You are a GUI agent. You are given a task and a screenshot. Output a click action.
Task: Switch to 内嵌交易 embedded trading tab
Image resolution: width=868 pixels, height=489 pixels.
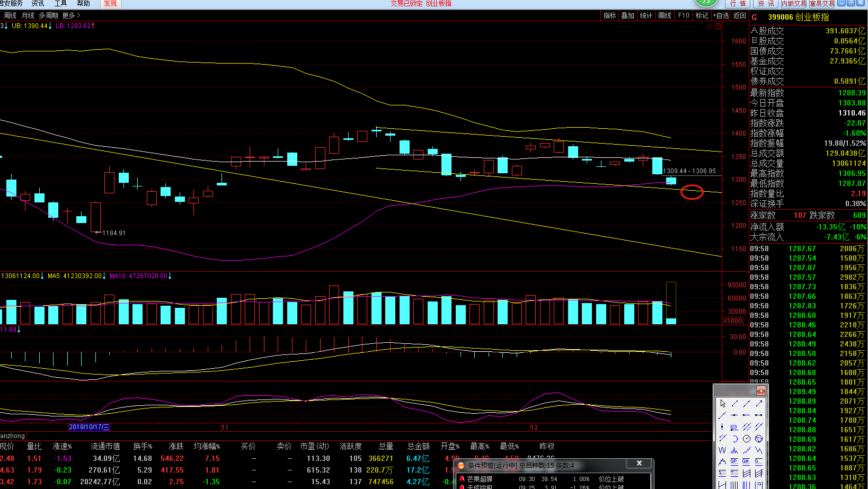[x=794, y=4]
